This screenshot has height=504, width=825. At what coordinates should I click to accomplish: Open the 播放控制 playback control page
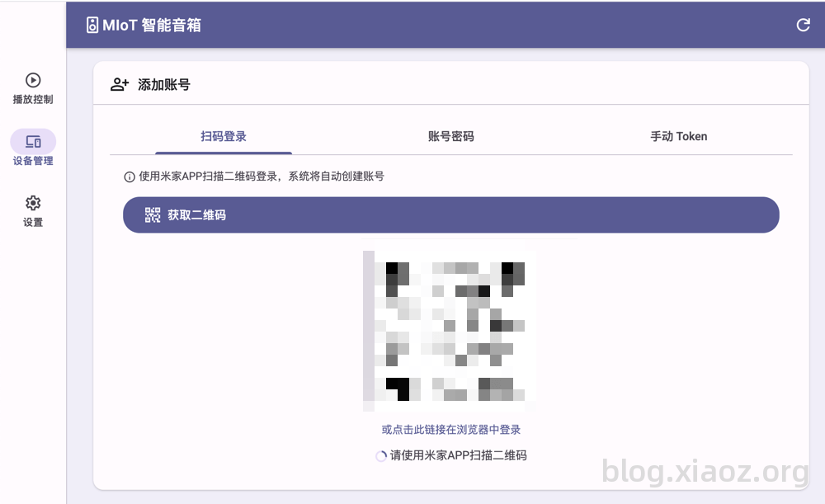click(x=33, y=88)
